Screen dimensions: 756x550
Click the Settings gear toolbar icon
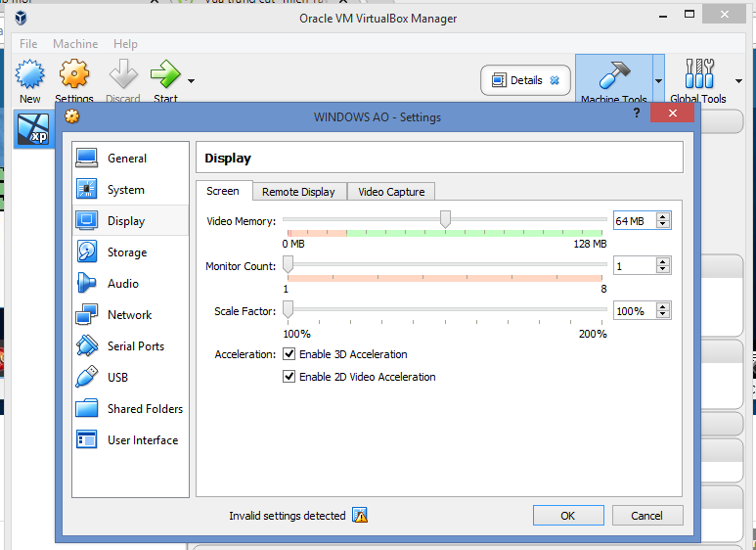(74, 73)
